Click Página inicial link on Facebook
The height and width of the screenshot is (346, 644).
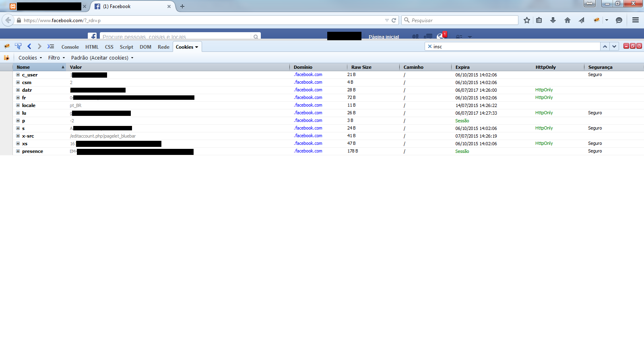[x=384, y=37]
